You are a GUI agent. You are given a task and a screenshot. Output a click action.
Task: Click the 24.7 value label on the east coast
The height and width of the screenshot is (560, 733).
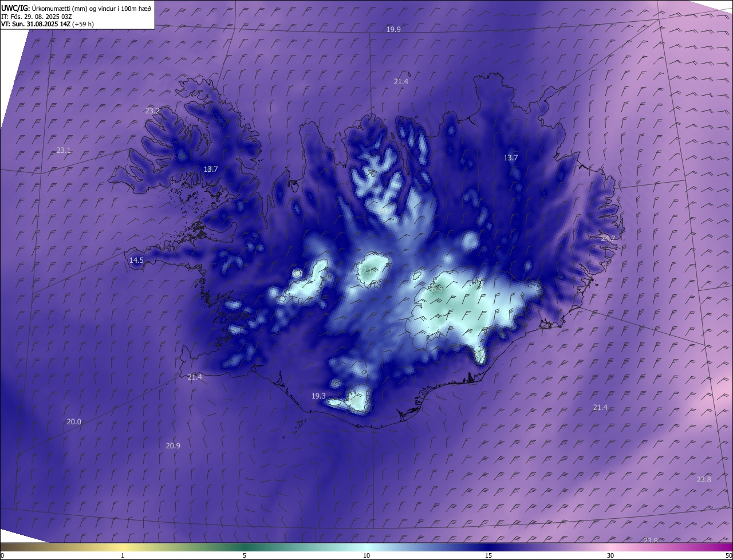tap(608, 238)
